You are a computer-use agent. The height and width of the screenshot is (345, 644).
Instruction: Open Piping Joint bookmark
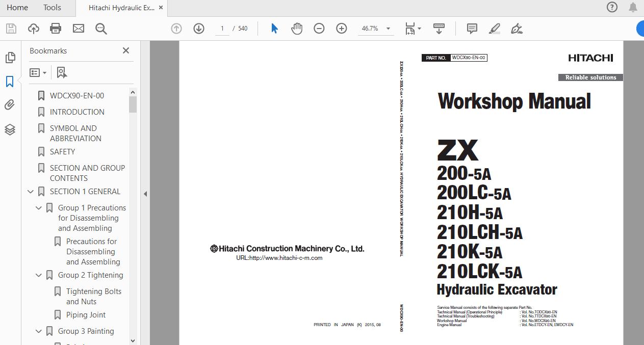(86, 314)
